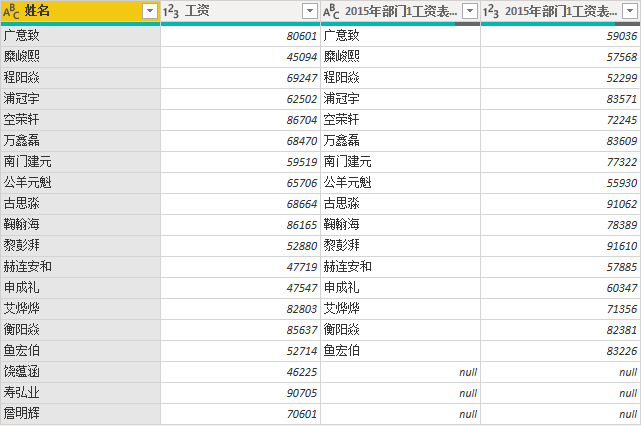Click ABC type icon of third column header
This screenshot has height=426, width=641.
[332, 10]
